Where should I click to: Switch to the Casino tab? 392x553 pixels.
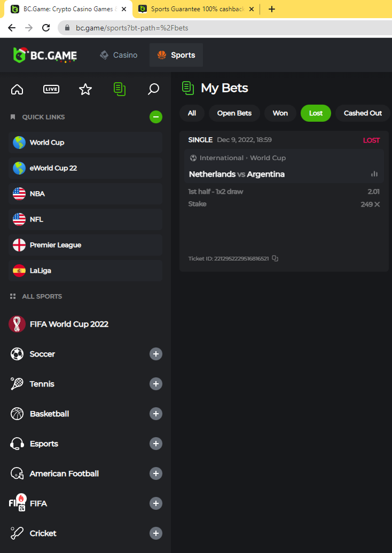119,55
